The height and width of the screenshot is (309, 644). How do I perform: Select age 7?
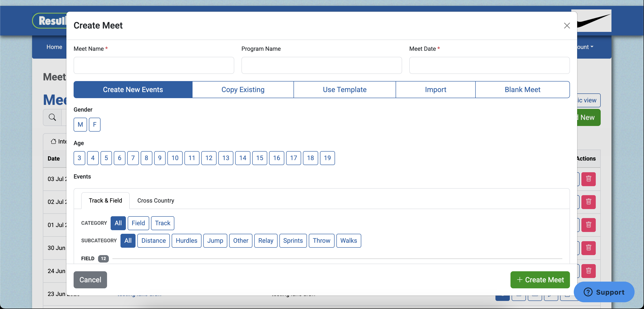133,158
